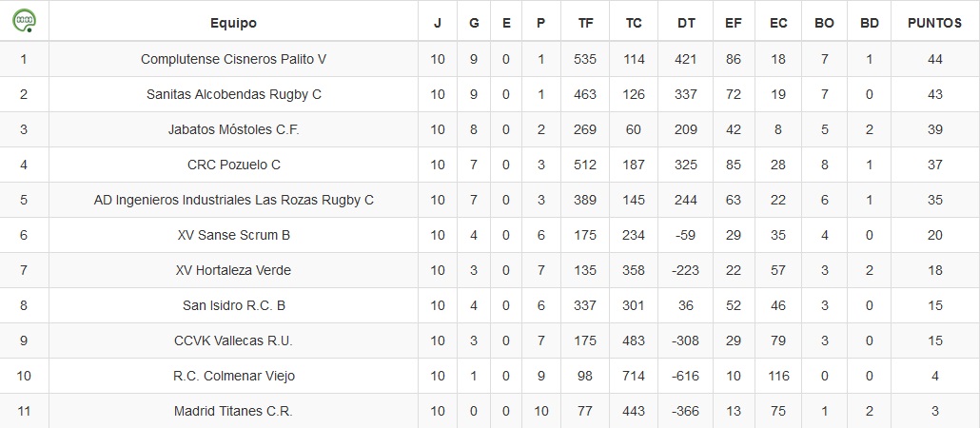Click the J column header

438,23
